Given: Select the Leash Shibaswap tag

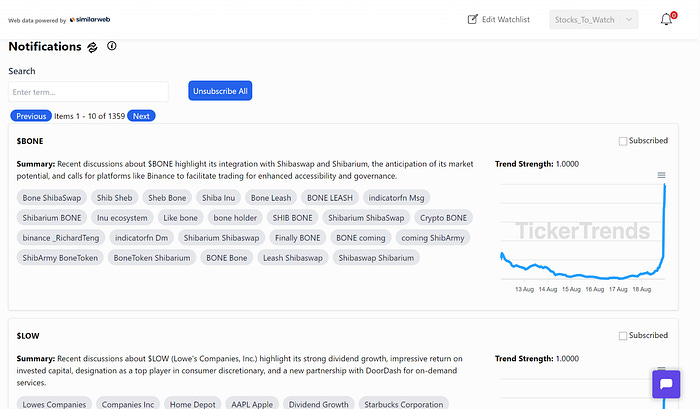Looking at the screenshot, I should [292, 258].
